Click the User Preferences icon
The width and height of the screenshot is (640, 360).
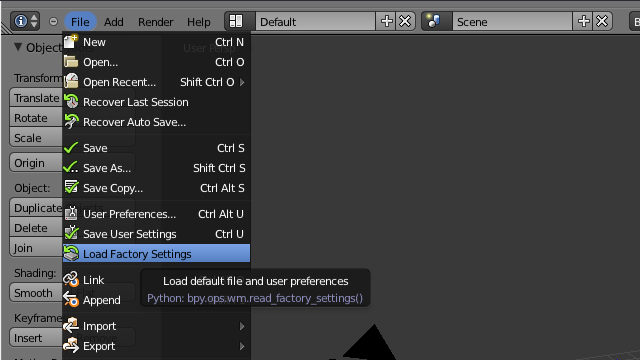pos(71,213)
